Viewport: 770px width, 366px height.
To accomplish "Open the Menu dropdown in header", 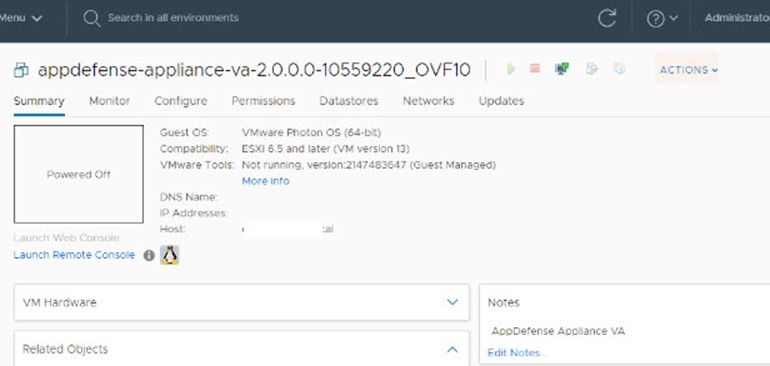I will [x=22, y=18].
